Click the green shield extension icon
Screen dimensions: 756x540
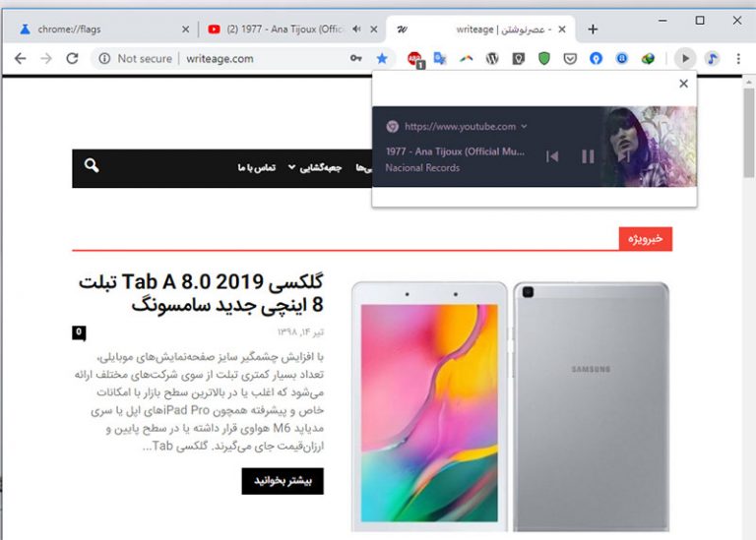pos(544,59)
